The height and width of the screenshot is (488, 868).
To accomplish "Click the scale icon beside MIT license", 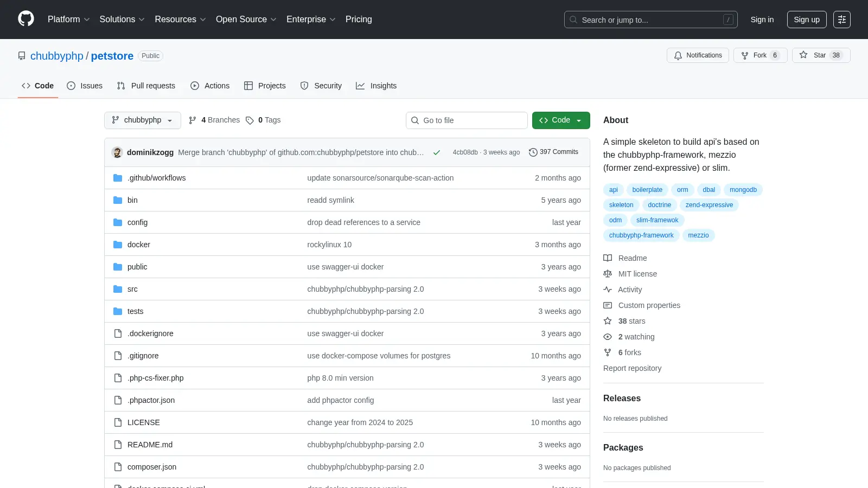I will point(608,274).
